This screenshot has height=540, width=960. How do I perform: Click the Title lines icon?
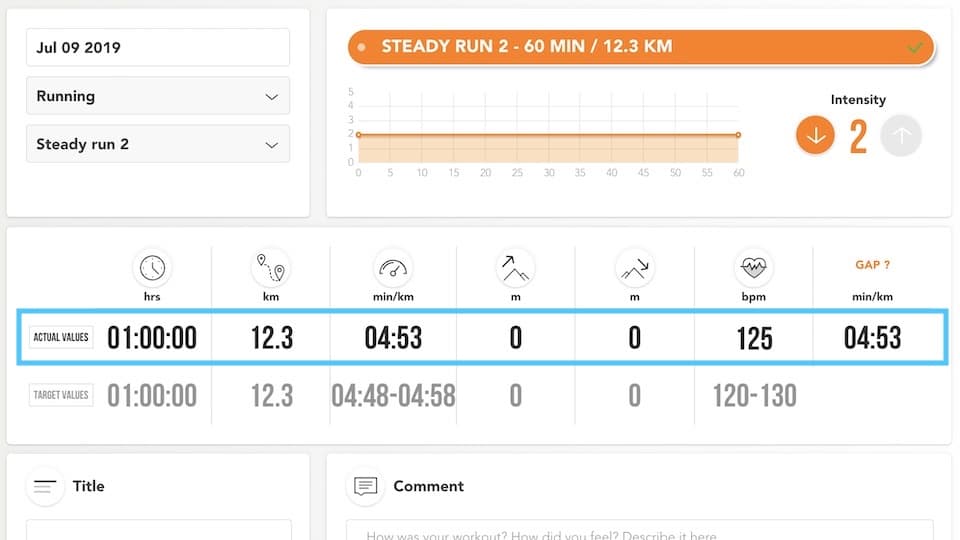coord(45,486)
